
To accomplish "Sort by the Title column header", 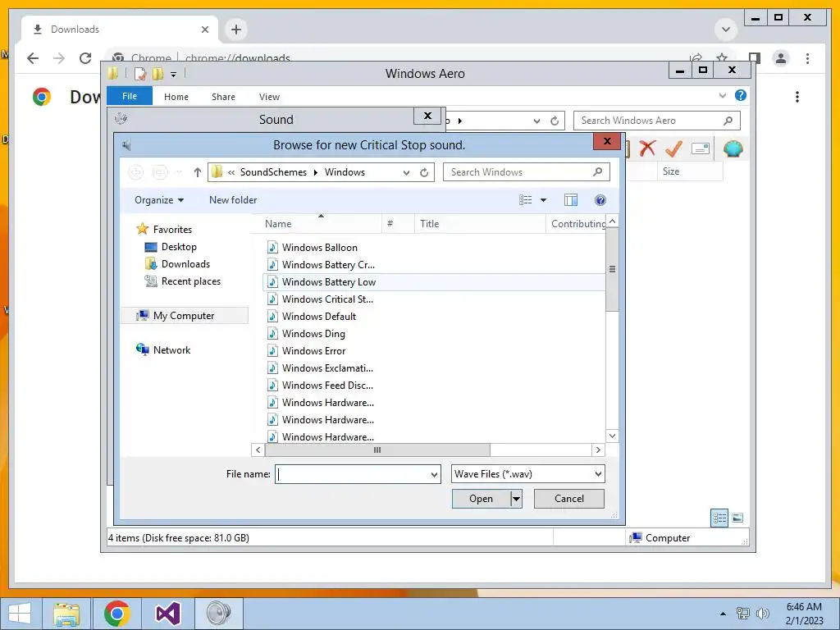I will pos(479,224).
